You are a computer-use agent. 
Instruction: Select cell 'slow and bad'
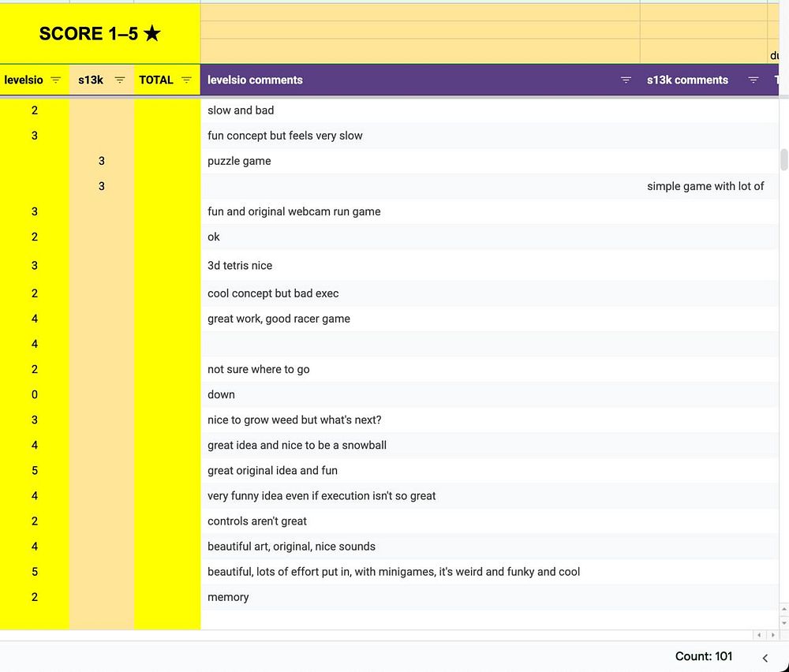421,110
